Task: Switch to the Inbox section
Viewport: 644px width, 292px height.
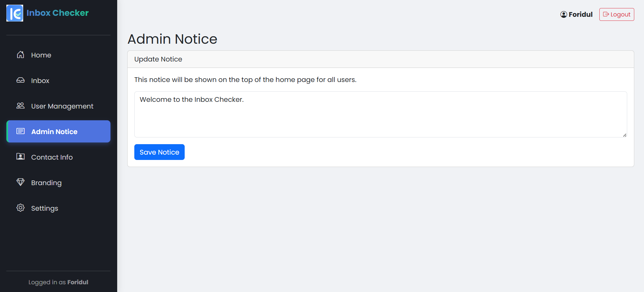Action: click(40, 80)
